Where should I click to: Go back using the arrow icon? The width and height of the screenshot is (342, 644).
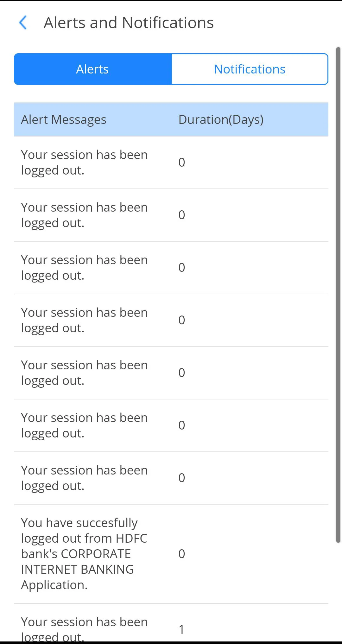[23, 23]
